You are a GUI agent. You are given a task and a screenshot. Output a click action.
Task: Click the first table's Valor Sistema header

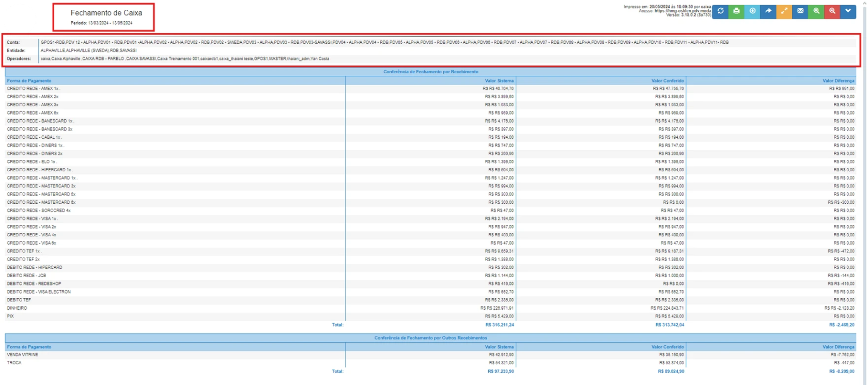tap(499, 81)
